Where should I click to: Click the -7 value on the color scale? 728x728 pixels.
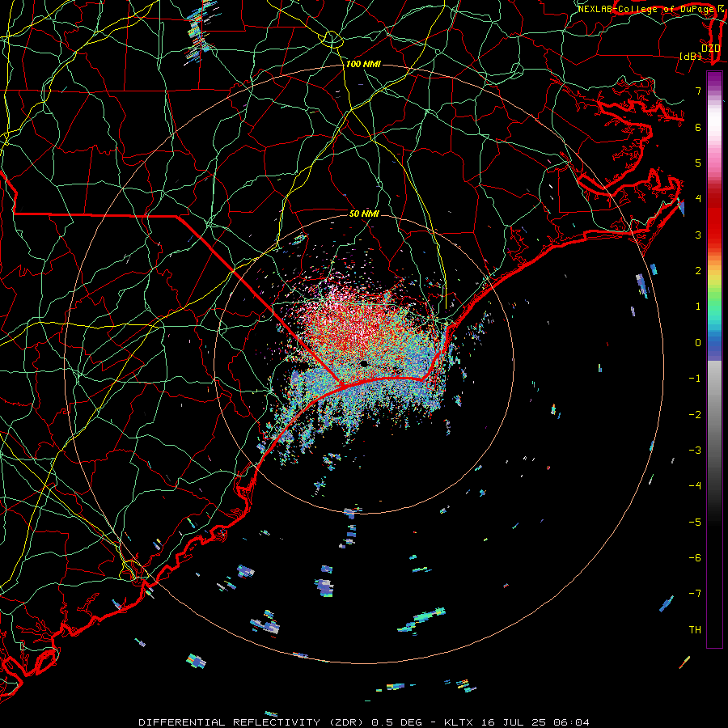click(695, 594)
